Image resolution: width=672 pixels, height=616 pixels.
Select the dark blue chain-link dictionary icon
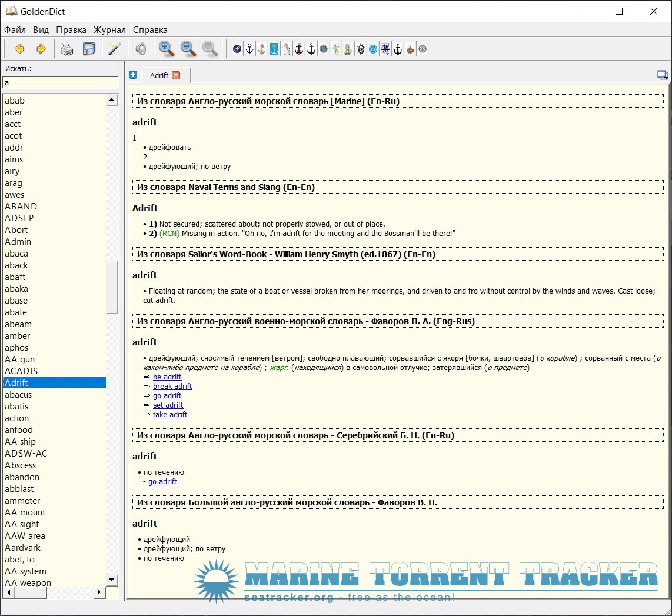pos(237,49)
